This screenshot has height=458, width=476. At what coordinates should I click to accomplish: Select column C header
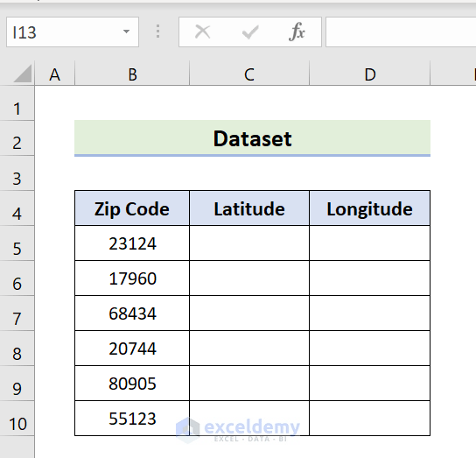coord(249,74)
